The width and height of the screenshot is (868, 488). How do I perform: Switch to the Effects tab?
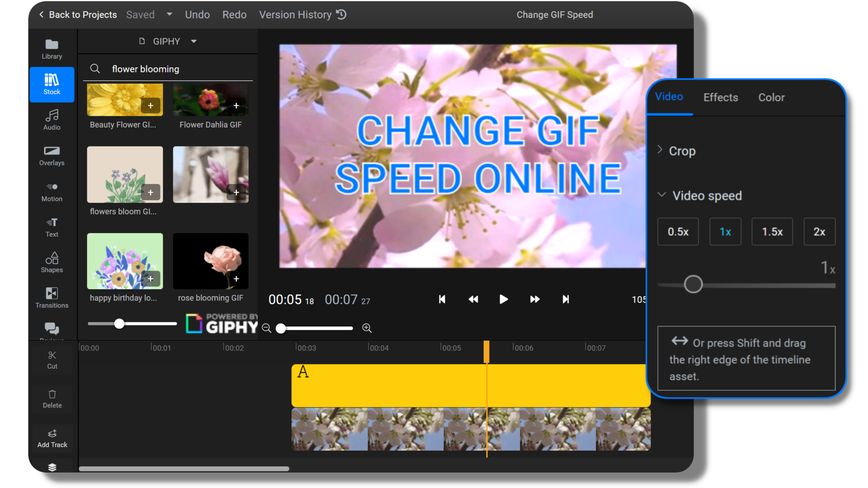click(x=720, y=97)
